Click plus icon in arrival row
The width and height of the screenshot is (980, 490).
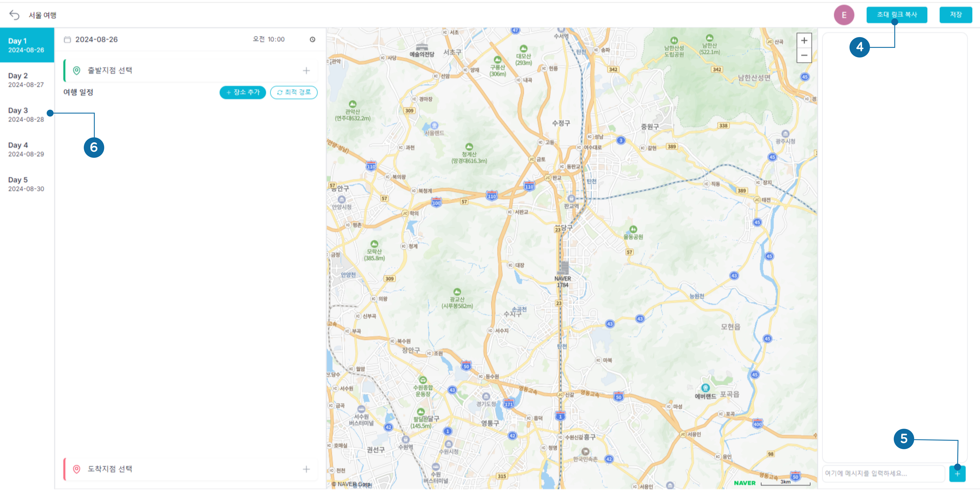(306, 469)
